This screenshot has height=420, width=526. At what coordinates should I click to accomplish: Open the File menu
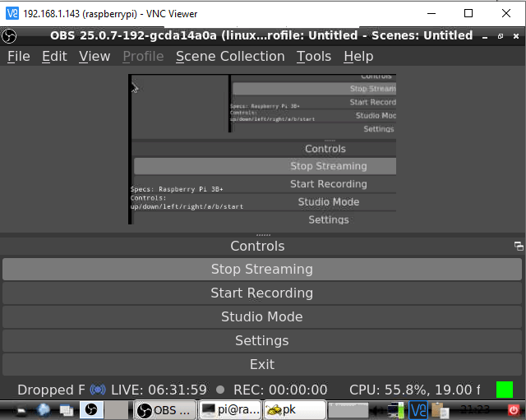[x=19, y=57]
